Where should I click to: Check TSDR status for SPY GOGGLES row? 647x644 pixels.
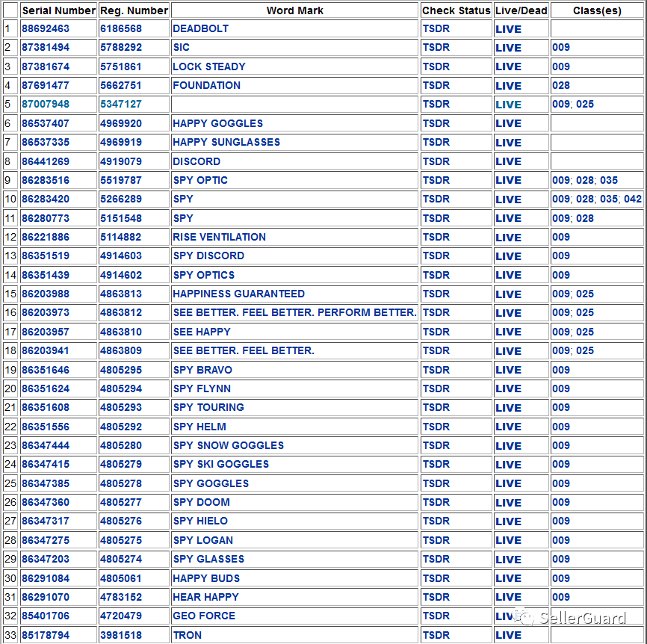436,483
